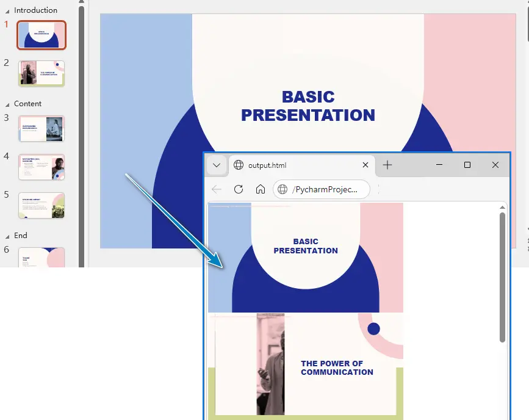The width and height of the screenshot is (529, 420).
Task: Collapse the End section
Action: [7, 237]
